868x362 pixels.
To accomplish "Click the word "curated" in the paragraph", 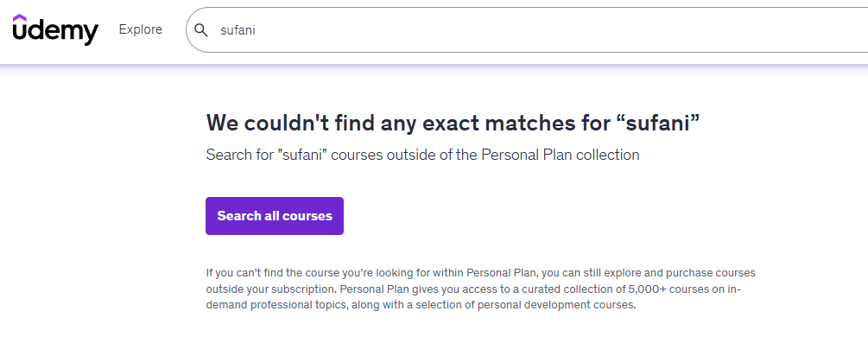I will pos(554,289).
